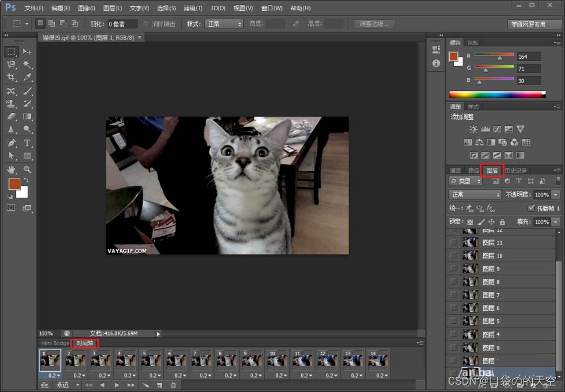
Task: Select the Path Selection arrow tool
Action: click(x=11, y=156)
